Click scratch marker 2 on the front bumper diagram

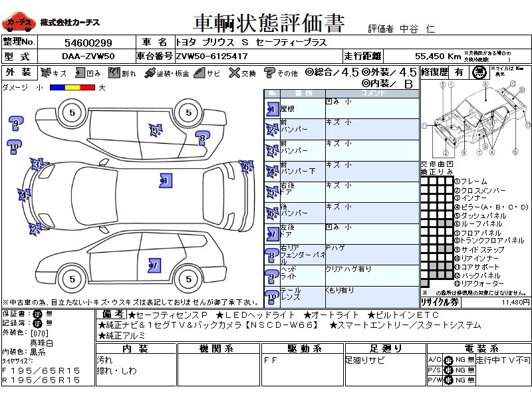(35, 229)
